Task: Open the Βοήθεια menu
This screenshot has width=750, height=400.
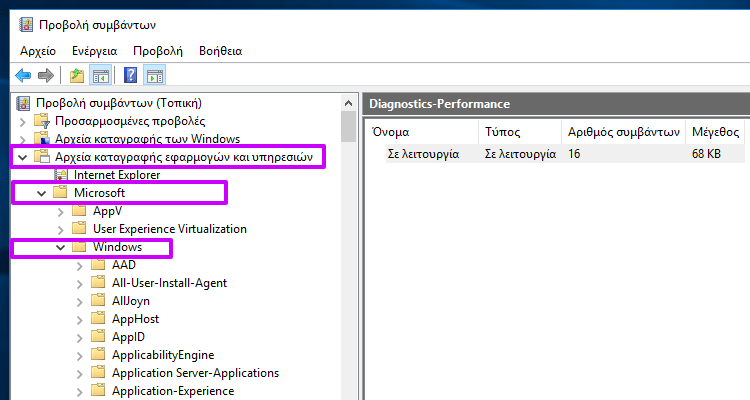Action: (x=221, y=51)
